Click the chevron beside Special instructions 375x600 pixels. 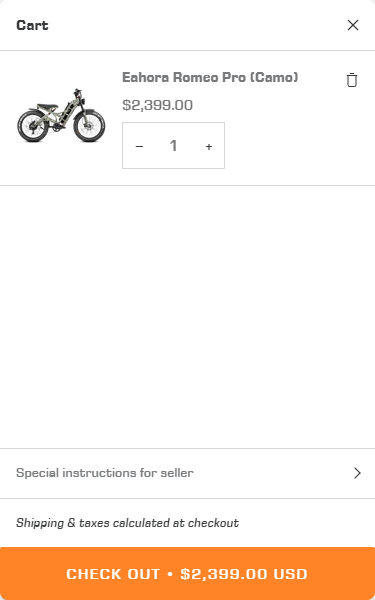[357, 473]
